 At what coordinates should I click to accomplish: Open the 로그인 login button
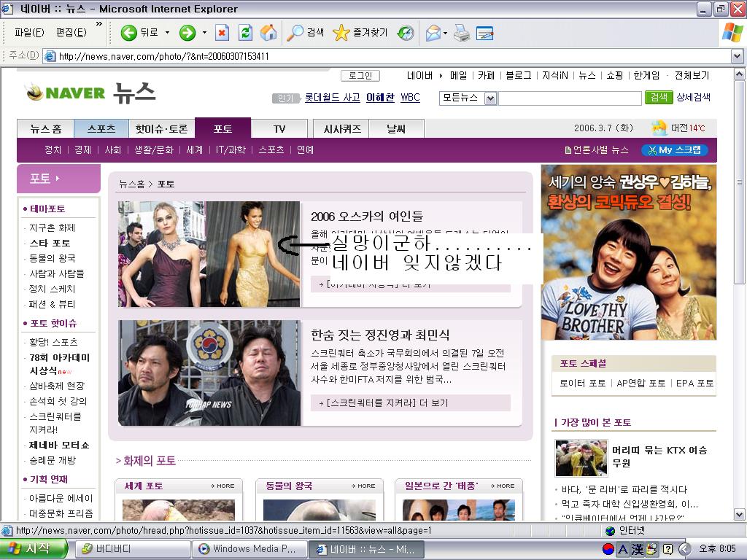[x=360, y=76]
